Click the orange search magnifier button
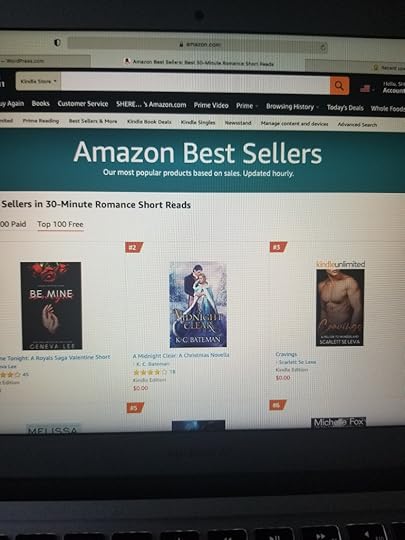Viewport: 405px width, 540px height. [339, 85]
